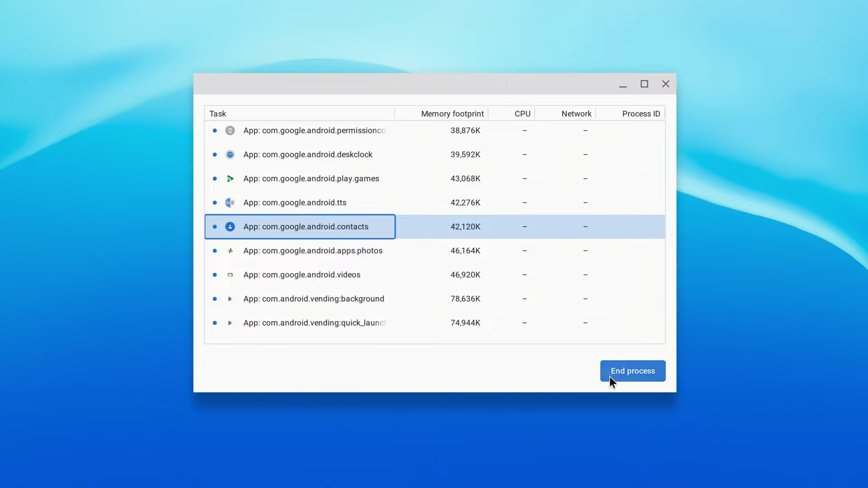Click the Google Play Videos app icon
This screenshot has height=488, width=868.
pos(230,275)
